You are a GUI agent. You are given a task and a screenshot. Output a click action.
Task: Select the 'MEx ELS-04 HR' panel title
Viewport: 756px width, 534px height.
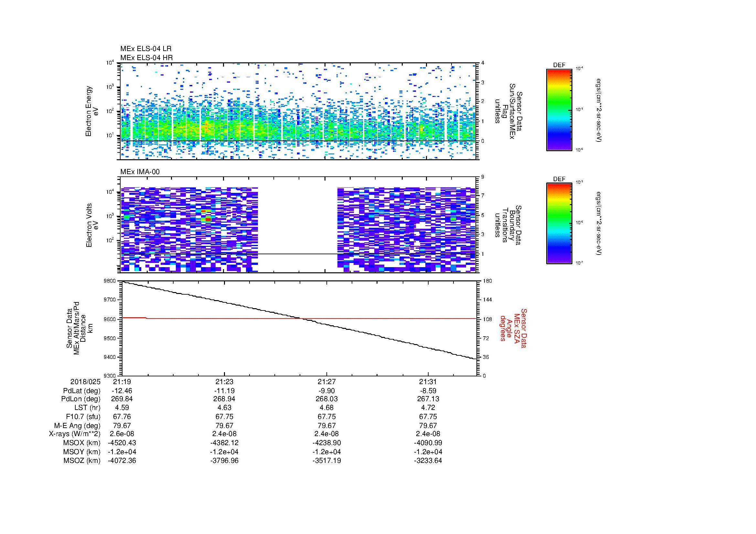click(146, 58)
